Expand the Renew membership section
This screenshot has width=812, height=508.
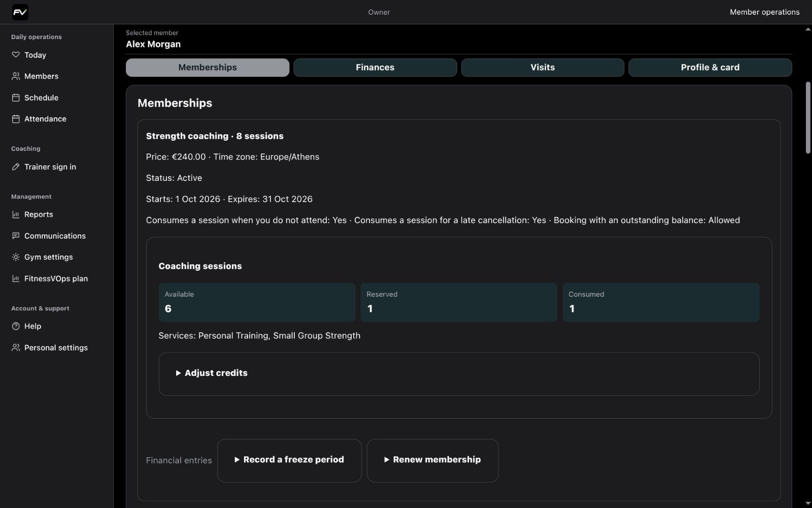pos(432,460)
